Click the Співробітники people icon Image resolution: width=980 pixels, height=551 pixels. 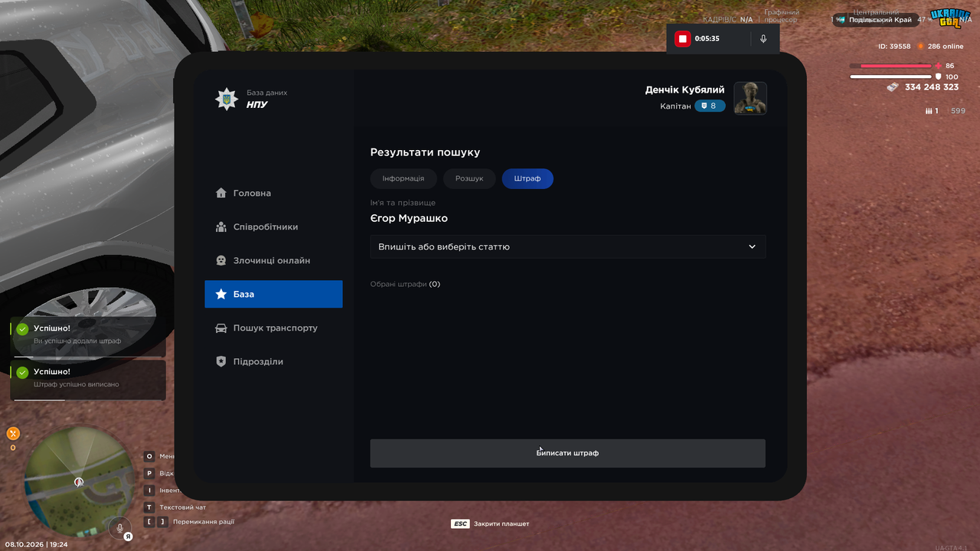tap(221, 227)
